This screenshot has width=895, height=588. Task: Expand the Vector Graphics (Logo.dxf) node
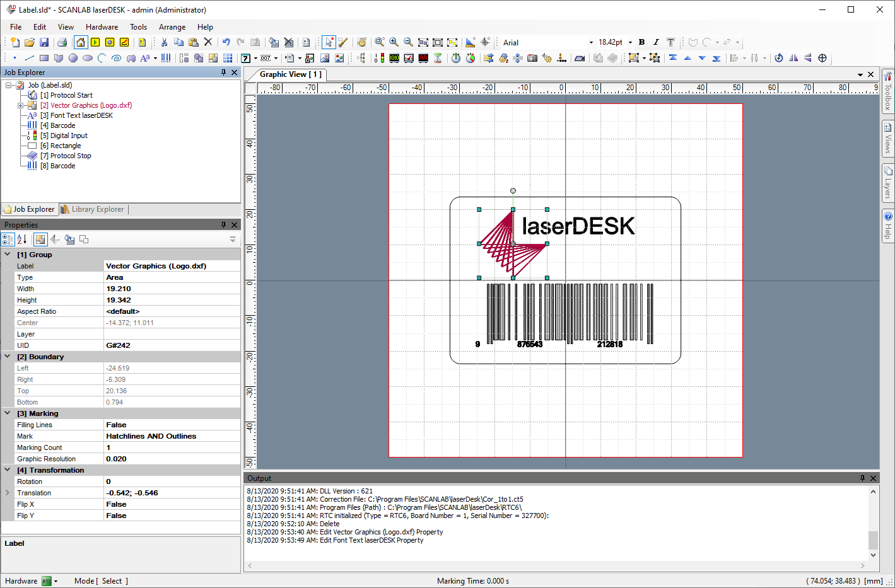pos(20,105)
